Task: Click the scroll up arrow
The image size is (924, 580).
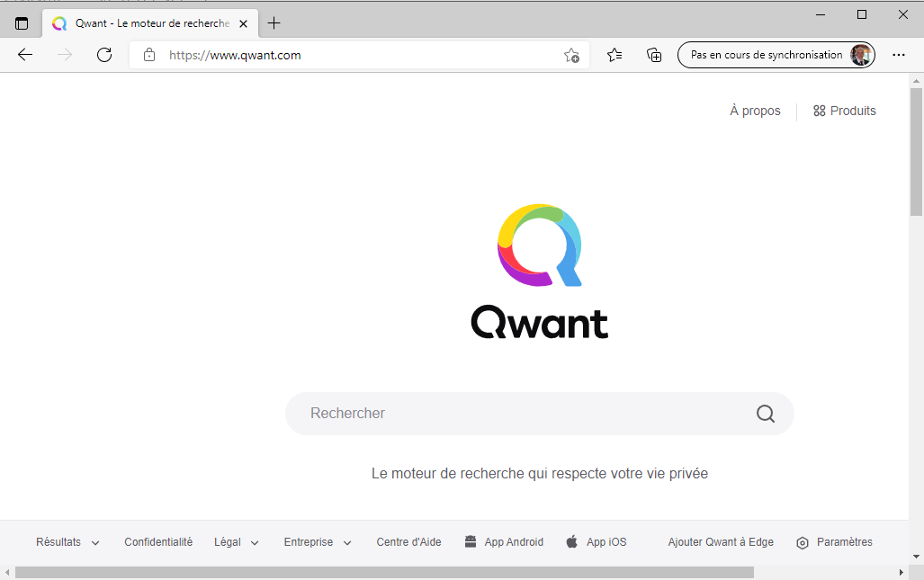Action: [x=916, y=81]
